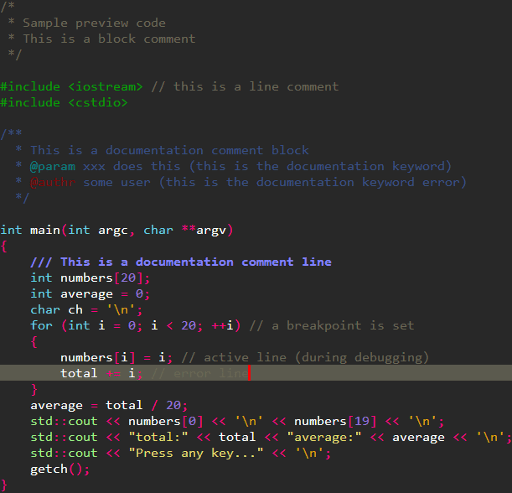Click the 'for' keyword in loop
This screenshot has width=512, height=493.
pos(41,326)
